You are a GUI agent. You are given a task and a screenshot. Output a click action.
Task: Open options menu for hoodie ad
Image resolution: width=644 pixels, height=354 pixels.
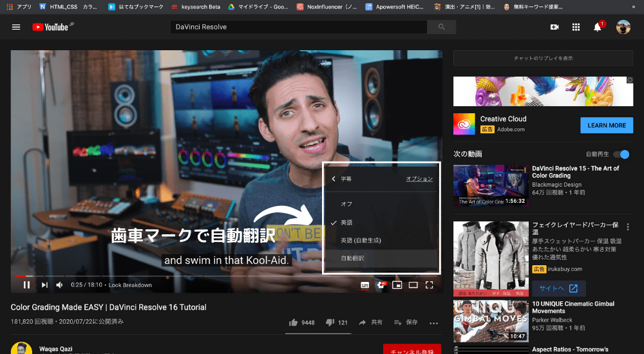pos(627,227)
